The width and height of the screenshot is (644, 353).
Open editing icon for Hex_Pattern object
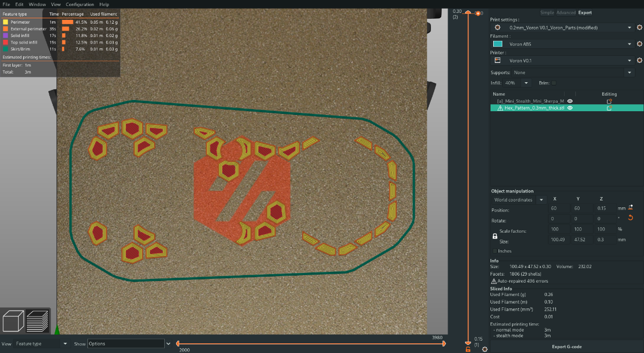(x=609, y=108)
